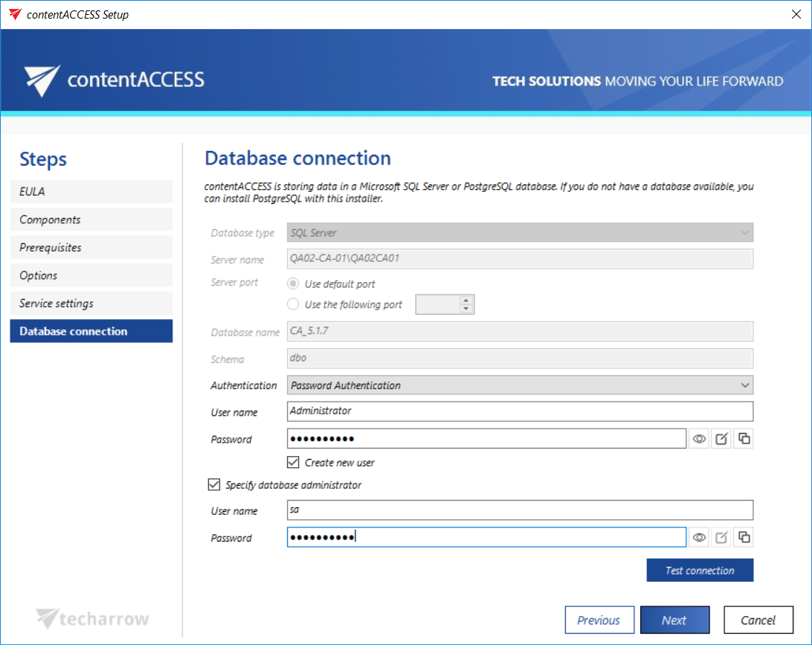Click the edit icon beside Administrator password
812x645 pixels.
click(721, 439)
